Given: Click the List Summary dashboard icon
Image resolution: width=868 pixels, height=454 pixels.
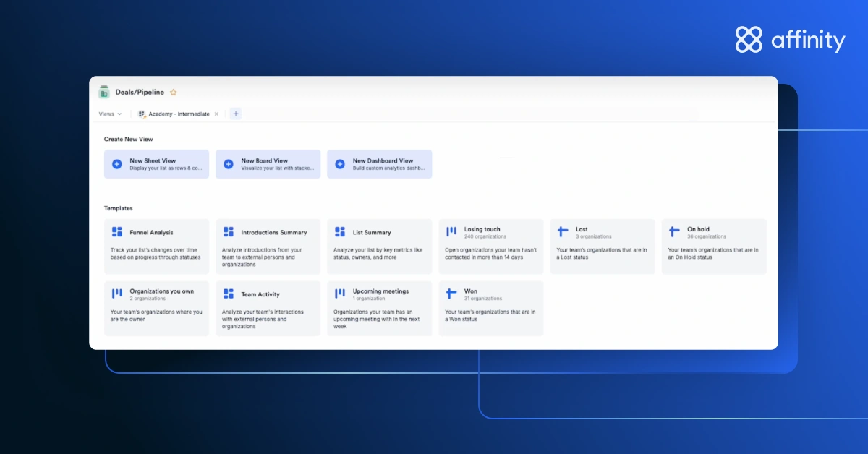Looking at the screenshot, I should [340, 232].
